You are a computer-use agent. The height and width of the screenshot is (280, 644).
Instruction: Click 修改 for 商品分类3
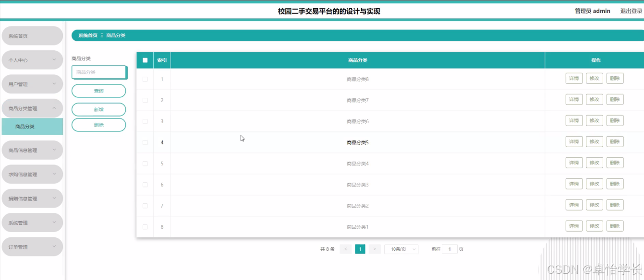click(595, 184)
